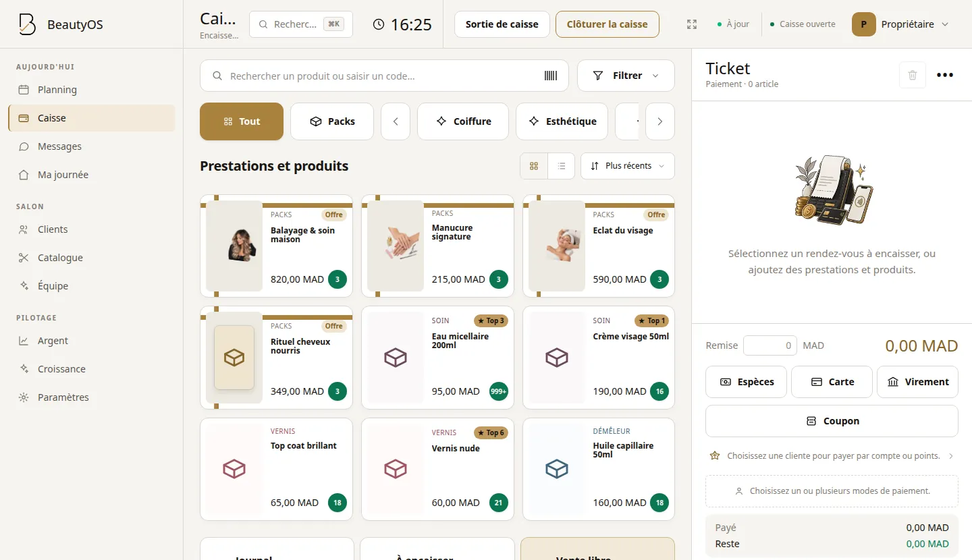Switch to grid view of products
The width and height of the screenshot is (972, 560).
534,166
